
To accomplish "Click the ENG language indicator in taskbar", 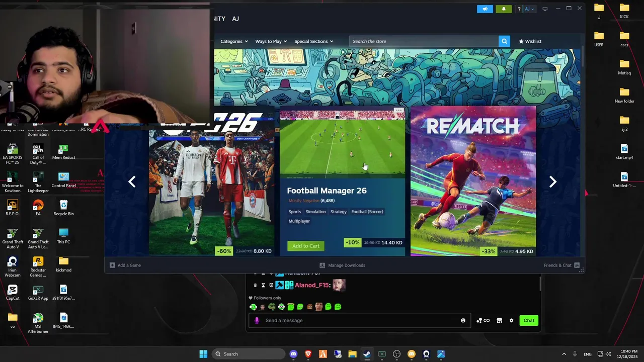I will tap(587, 354).
